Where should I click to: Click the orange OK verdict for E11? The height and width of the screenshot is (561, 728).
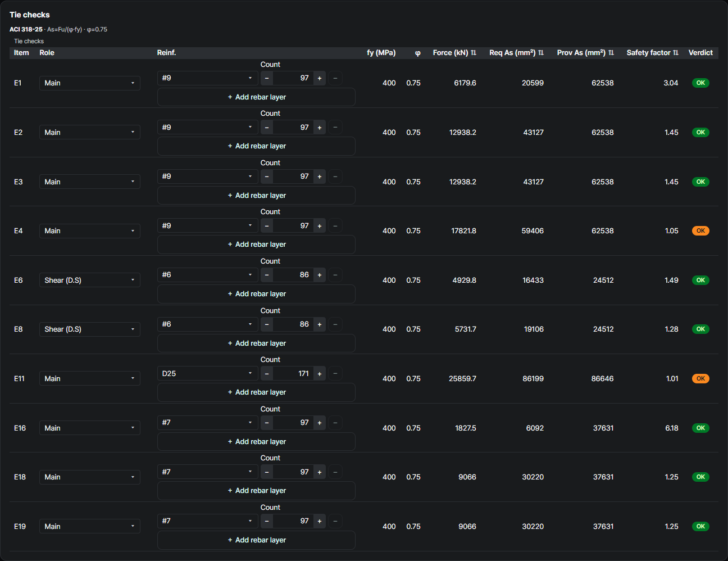700,379
